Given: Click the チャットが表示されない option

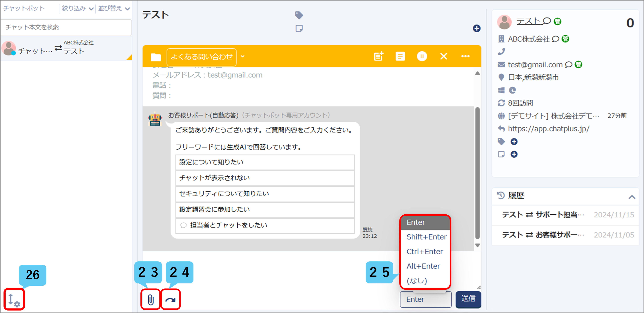Looking at the screenshot, I should tap(265, 178).
